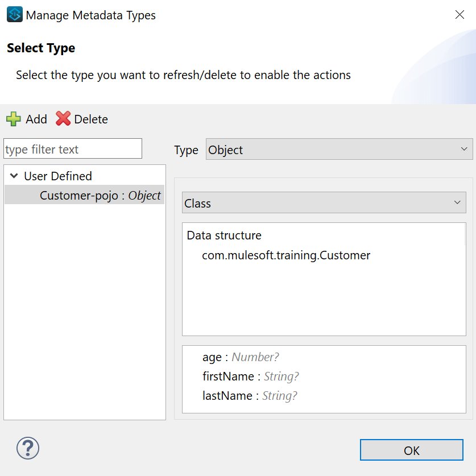Click the Data structure header row
This screenshot has height=476, width=476.
224,235
